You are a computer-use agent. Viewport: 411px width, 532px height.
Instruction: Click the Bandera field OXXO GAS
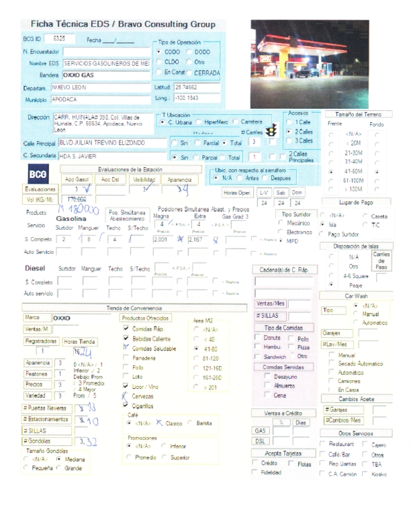point(107,75)
